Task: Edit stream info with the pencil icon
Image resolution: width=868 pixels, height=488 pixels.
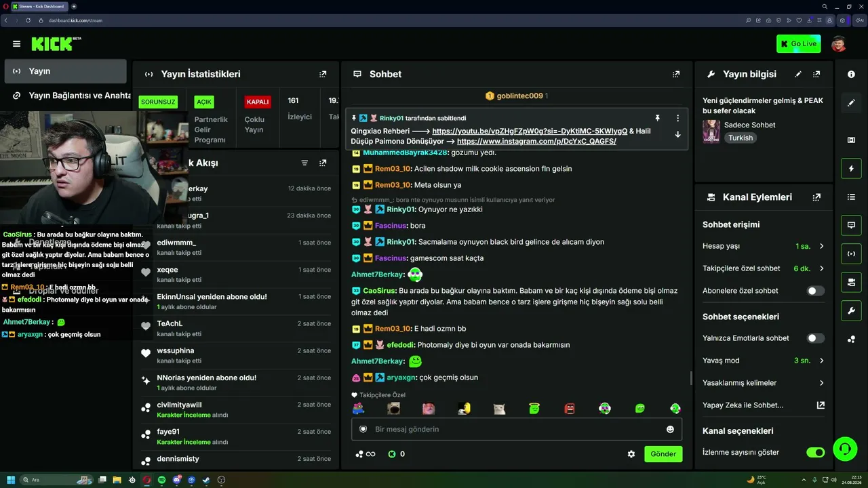Action: click(x=798, y=74)
